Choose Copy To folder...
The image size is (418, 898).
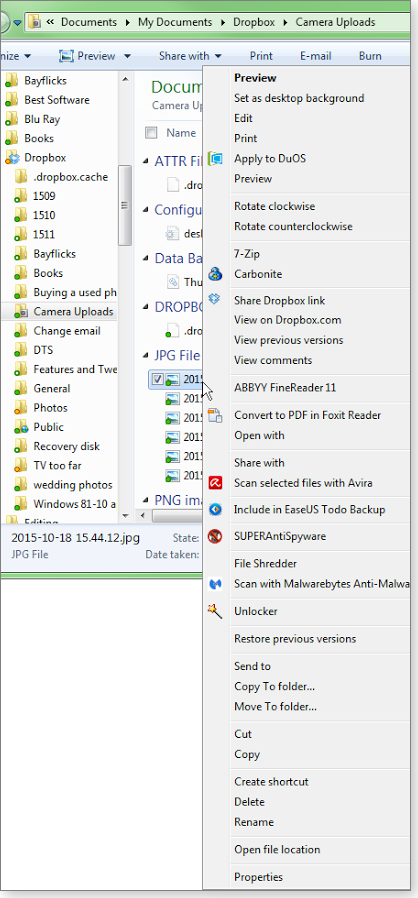(274, 686)
